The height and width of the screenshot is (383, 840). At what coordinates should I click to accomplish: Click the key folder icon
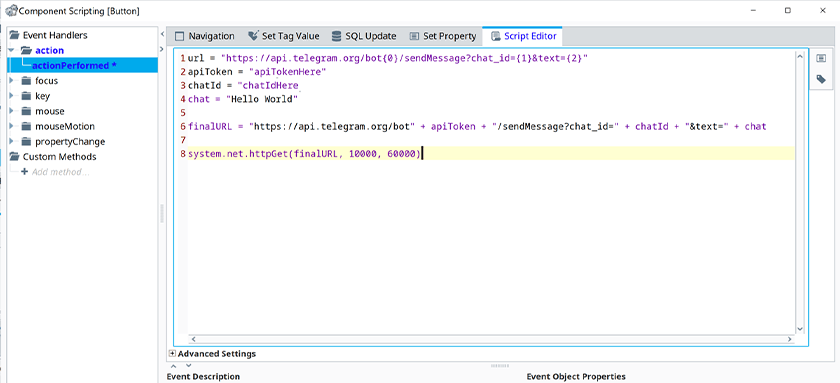(26, 96)
